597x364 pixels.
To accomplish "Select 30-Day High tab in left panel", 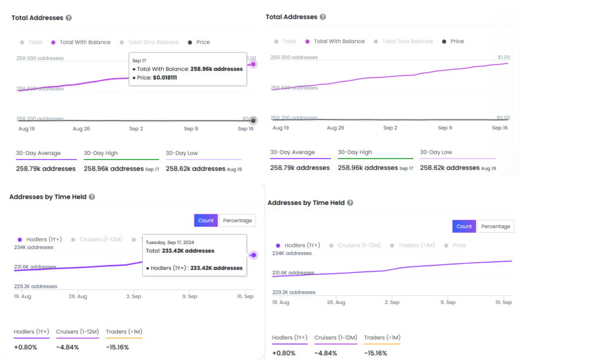I will (x=121, y=154).
